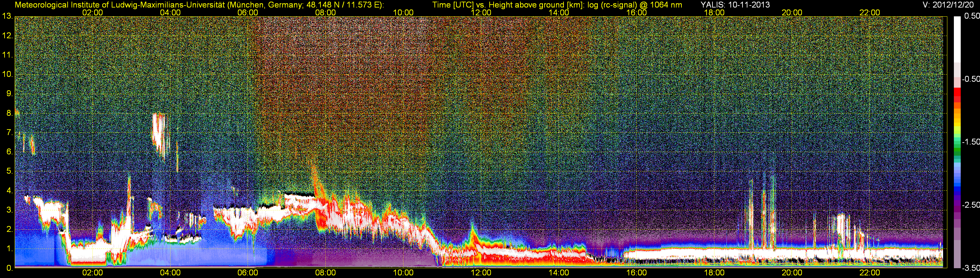Viewport: 980px width, 278px height.
Task: Click the 12 km height axis label
Action: pos(7,36)
